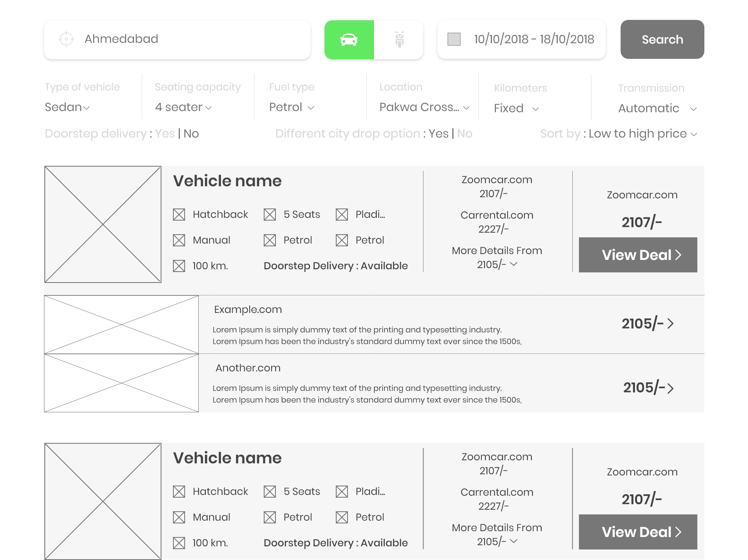Click the Hatchback icon in first vehicle card
748x560 pixels.
pos(179,214)
